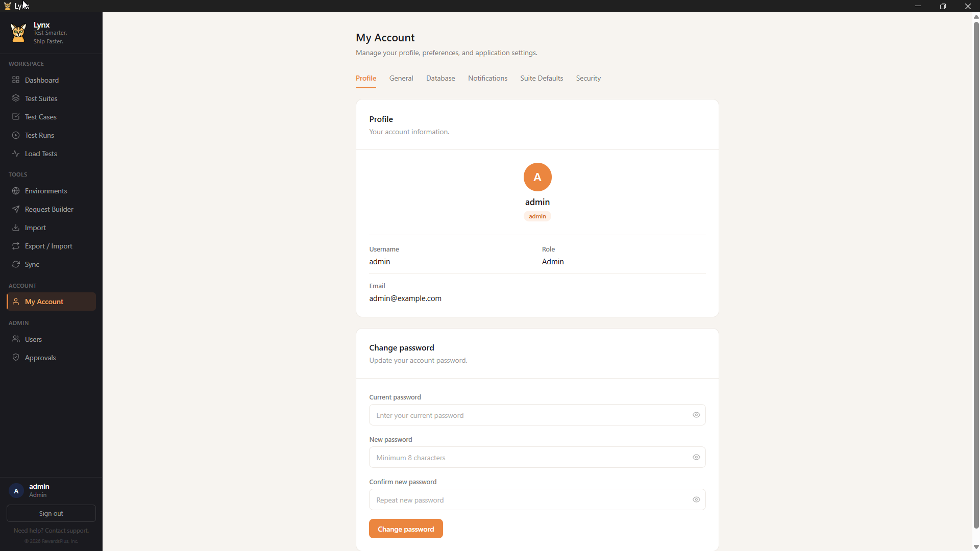Open the Sync tool

[x=32, y=264]
